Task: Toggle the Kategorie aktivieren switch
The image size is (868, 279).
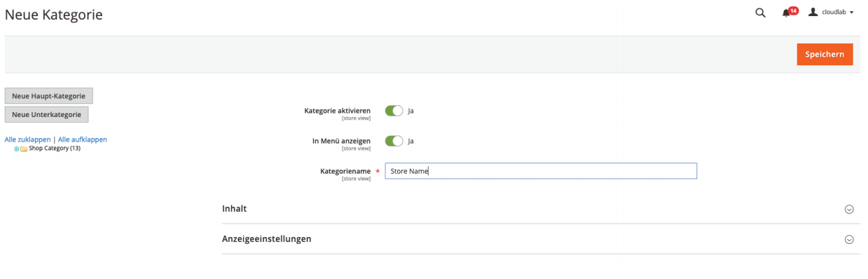Action: [394, 111]
